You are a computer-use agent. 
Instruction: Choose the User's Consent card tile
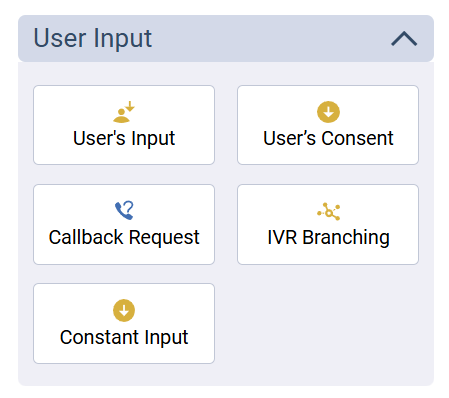(x=328, y=125)
